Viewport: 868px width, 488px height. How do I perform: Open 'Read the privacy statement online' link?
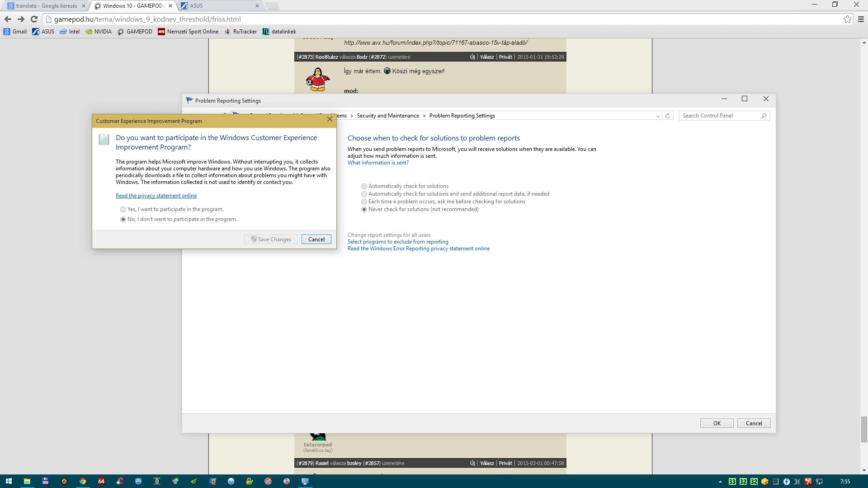point(156,196)
